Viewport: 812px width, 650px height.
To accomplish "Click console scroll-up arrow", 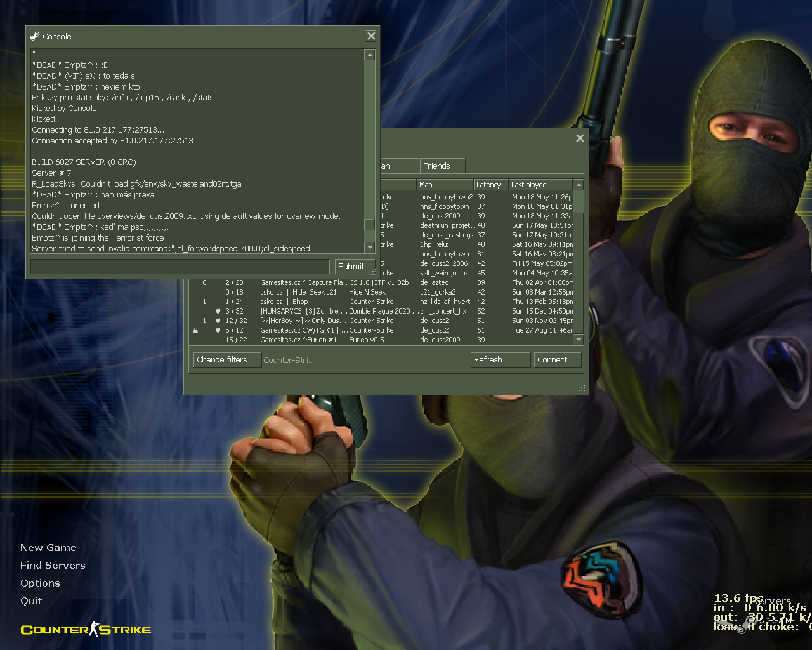I will (x=370, y=55).
